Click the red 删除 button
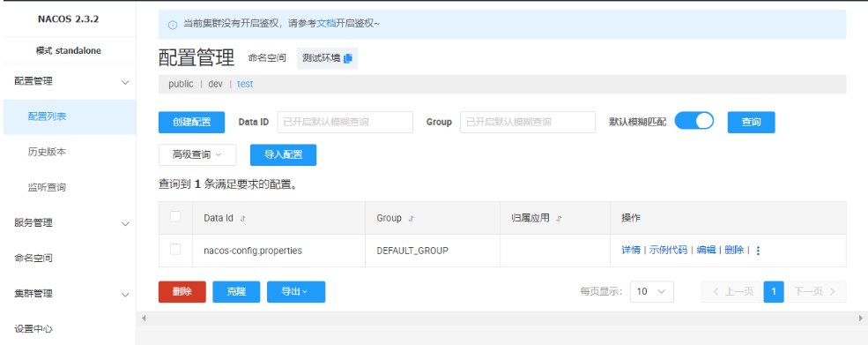This screenshot has width=868, height=345. [182, 292]
